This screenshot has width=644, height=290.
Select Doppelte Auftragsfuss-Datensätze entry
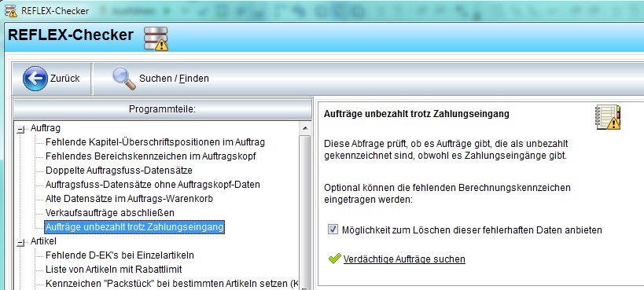[119, 170]
